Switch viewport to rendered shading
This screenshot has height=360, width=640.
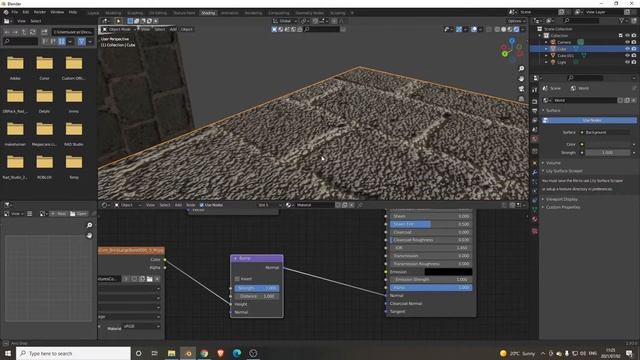pos(516,29)
